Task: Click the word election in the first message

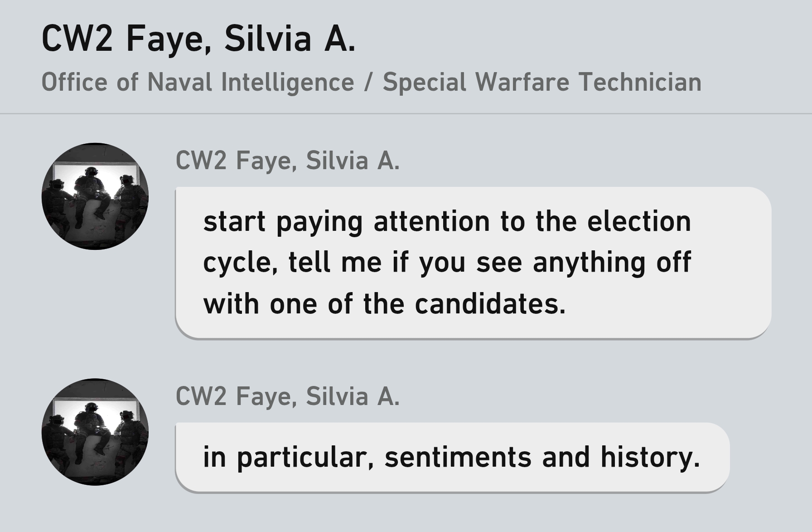Action: (x=639, y=222)
